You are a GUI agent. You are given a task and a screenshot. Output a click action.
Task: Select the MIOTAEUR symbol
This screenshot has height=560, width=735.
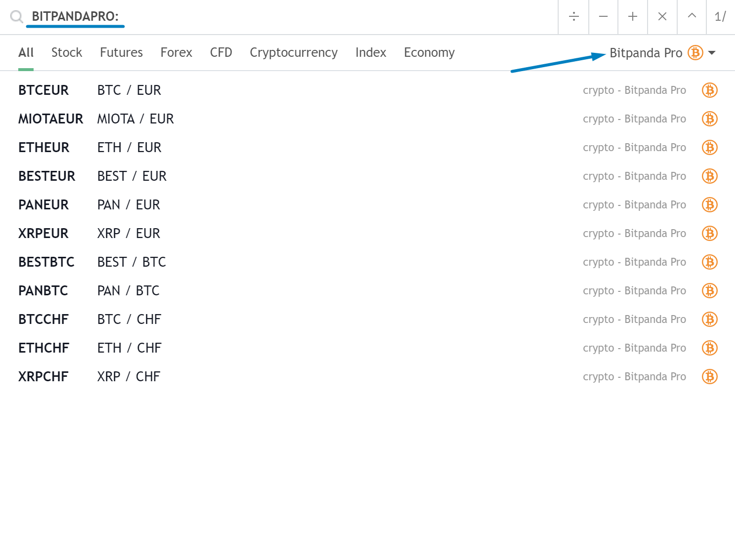(51, 119)
